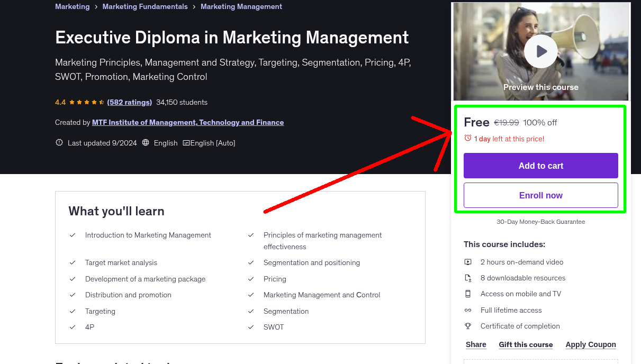Click the 4.4 rating number
Image resolution: width=641 pixels, height=364 pixels.
tap(60, 102)
